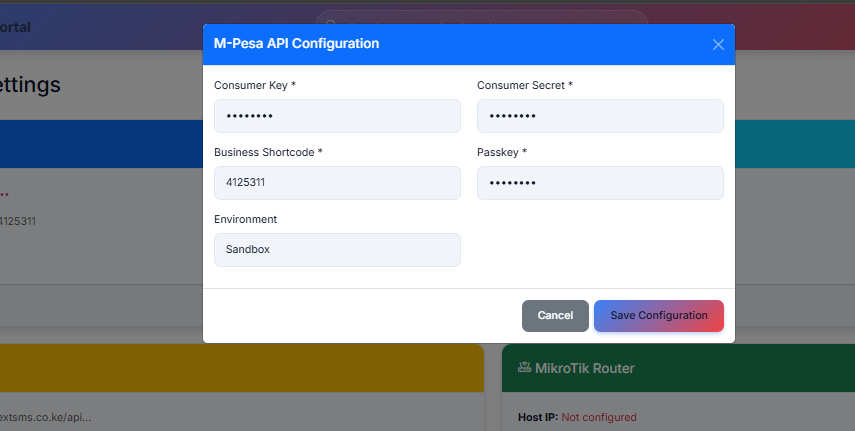The image size is (855, 431).
Task: Click the 'Host IP:' label text
Action: [538, 417]
